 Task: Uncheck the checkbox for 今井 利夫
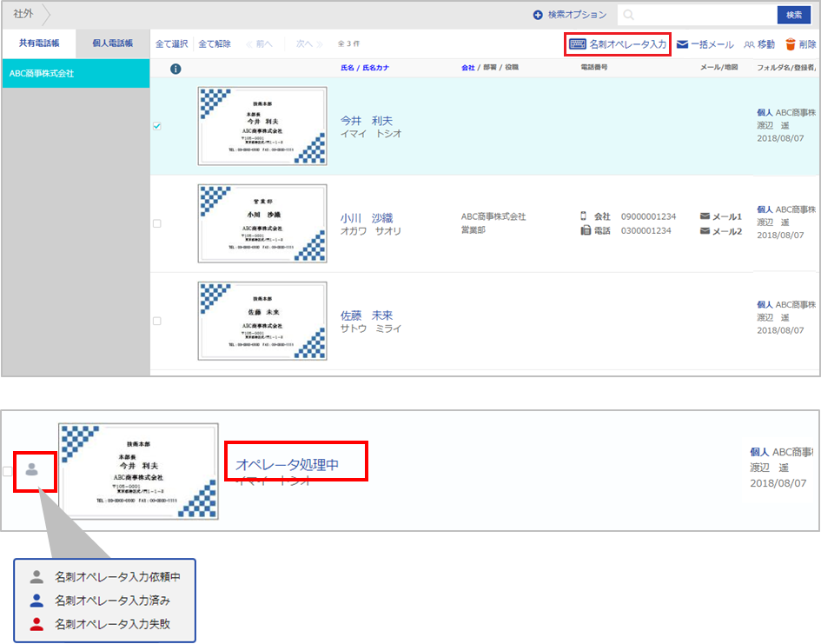click(156, 126)
